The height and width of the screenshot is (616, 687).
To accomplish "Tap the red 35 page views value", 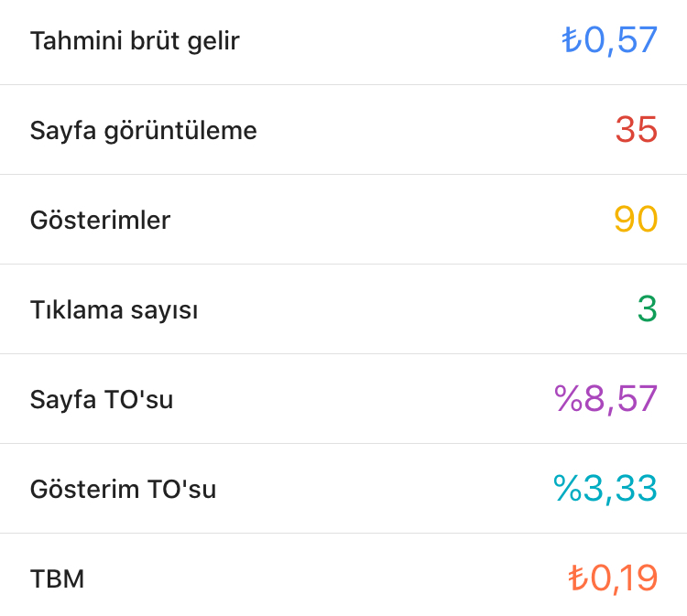I will 637,130.
